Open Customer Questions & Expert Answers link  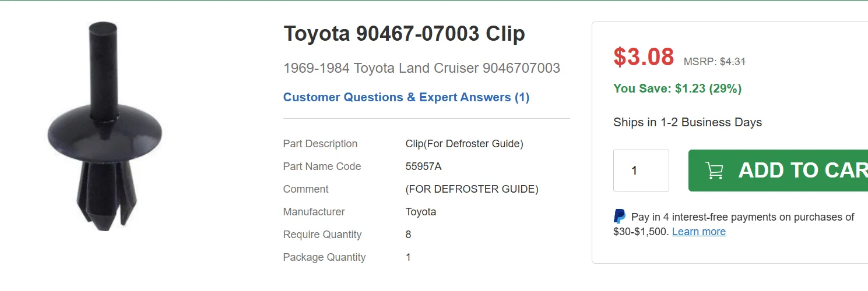(x=406, y=97)
